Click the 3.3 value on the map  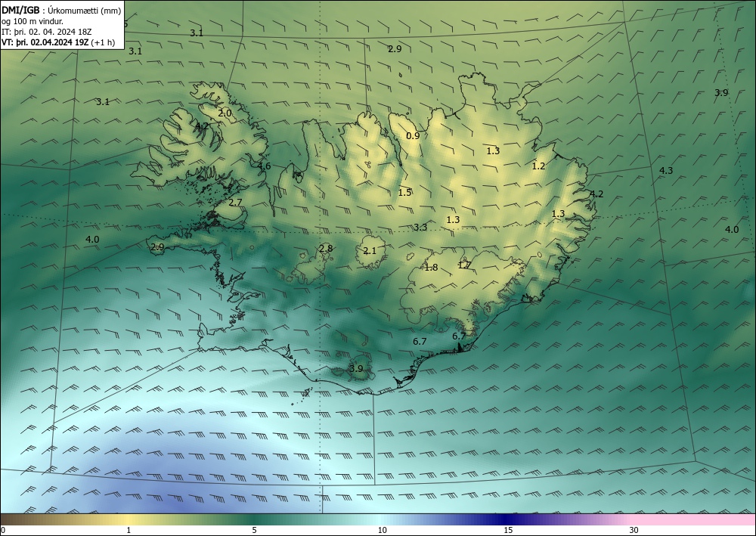420,228
